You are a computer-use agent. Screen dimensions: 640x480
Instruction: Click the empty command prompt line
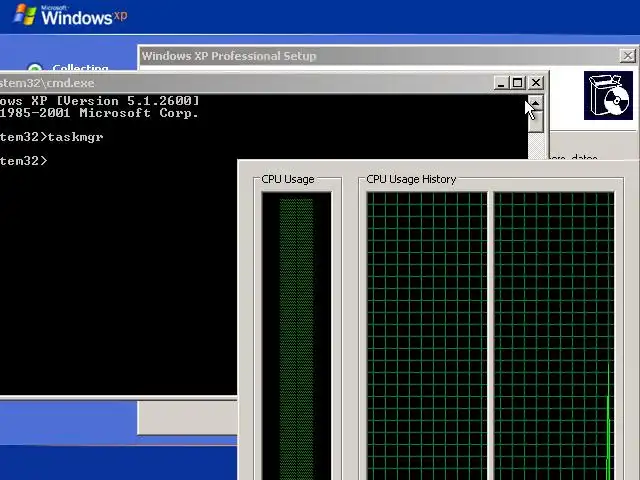(24, 161)
